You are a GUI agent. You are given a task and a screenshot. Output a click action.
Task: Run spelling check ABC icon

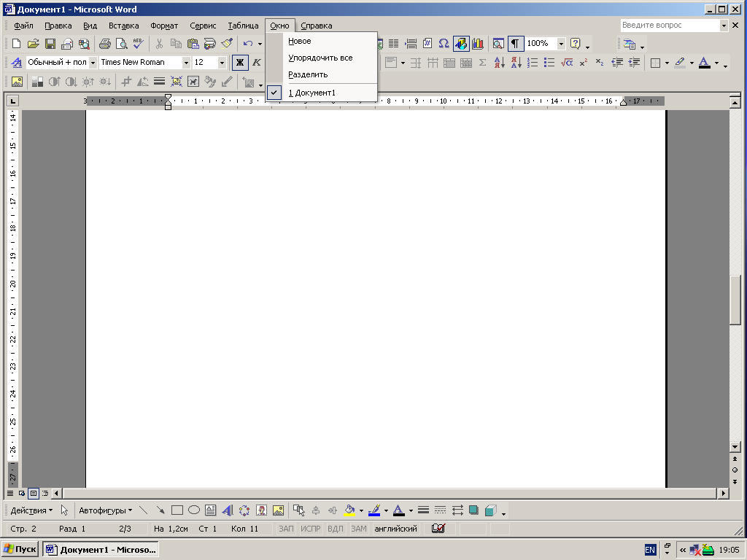pyautogui.click(x=139, y=44)
